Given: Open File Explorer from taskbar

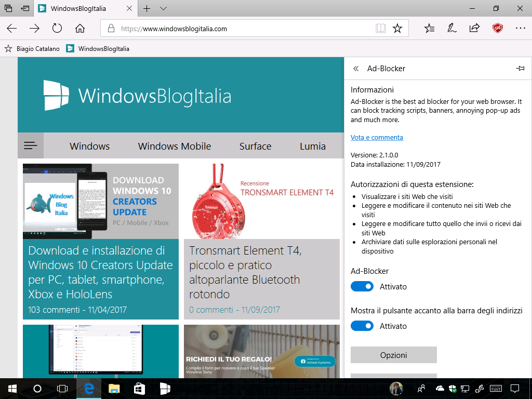Looking at the screenshot, I should click(114, 389).
